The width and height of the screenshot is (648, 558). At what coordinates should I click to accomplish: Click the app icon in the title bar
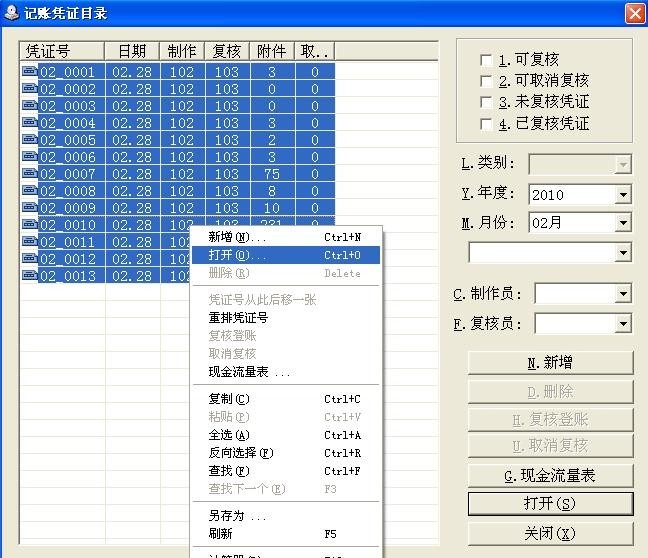[11, 13]
